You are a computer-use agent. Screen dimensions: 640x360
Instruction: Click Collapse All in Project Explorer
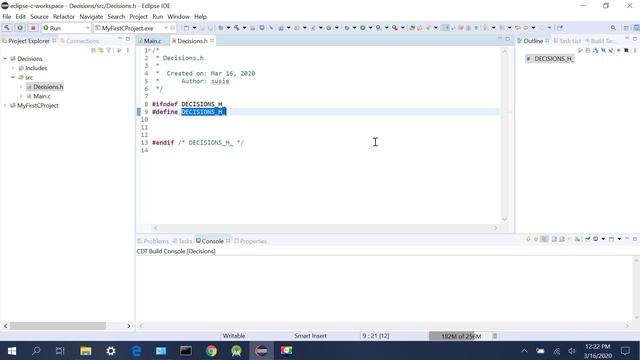(93, 50)
